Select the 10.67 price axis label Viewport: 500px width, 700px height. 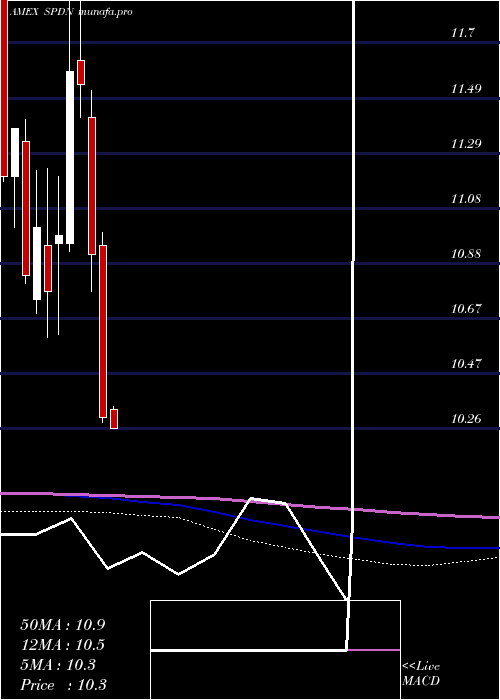tap(466, 308)
